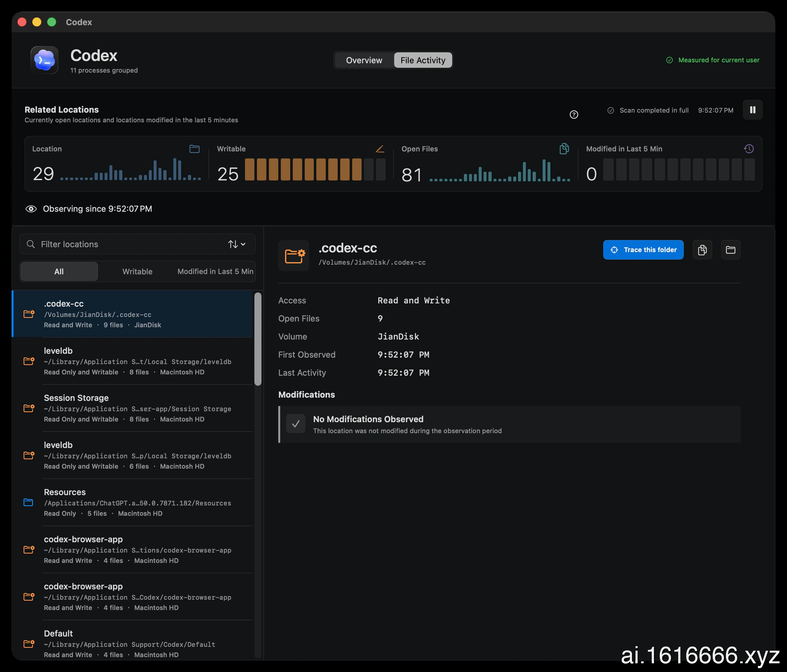The width and height of the screenshot is (787, 672).
Task: Select the leveldb row with 6 files
Action: tap(132, 455)
